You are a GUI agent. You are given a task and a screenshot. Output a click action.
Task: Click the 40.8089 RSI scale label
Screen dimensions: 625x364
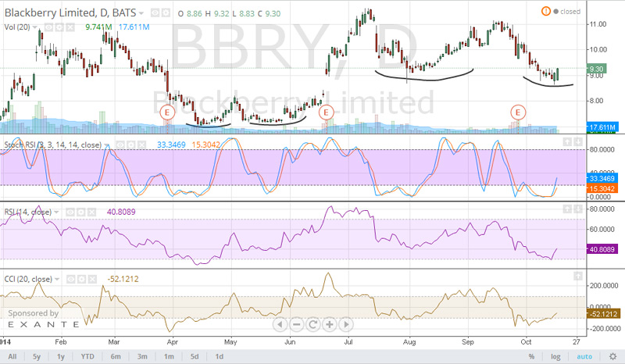(602, 249)
